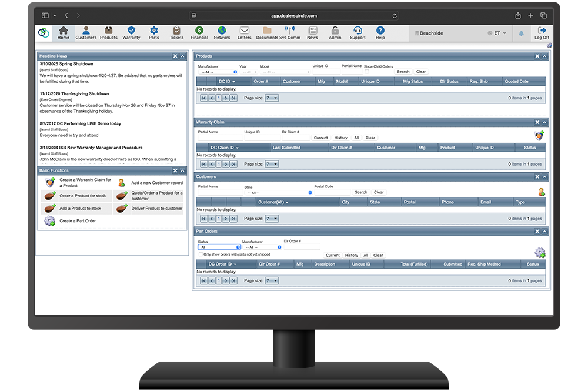Click Search in Customers panel
Viewport: 588px width, 392px height.
click(361, 192)
